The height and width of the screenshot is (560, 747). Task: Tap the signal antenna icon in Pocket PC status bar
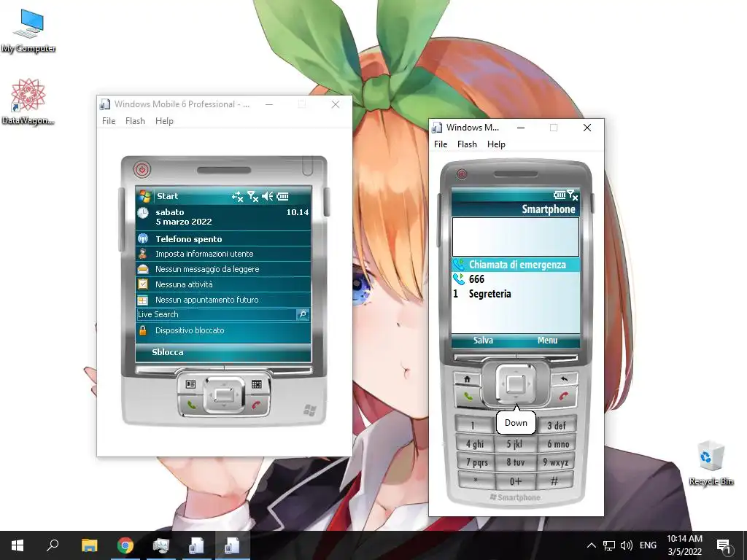[252, 196]
